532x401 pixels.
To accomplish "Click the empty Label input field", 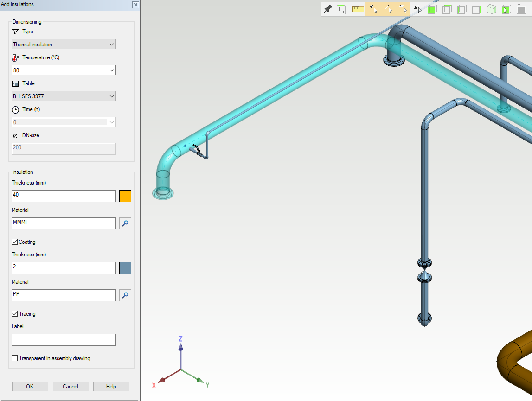I will [64, 340].
